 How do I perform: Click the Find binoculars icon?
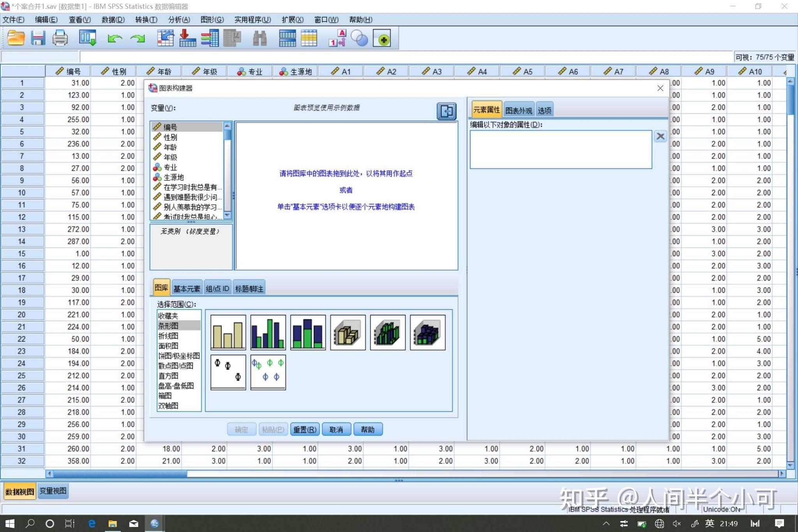click(260, 38)
